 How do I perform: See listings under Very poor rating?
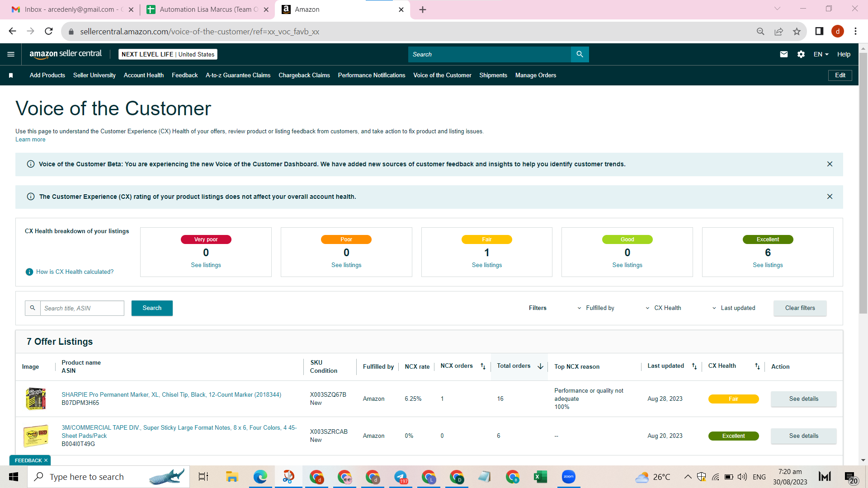coord(206,265)
